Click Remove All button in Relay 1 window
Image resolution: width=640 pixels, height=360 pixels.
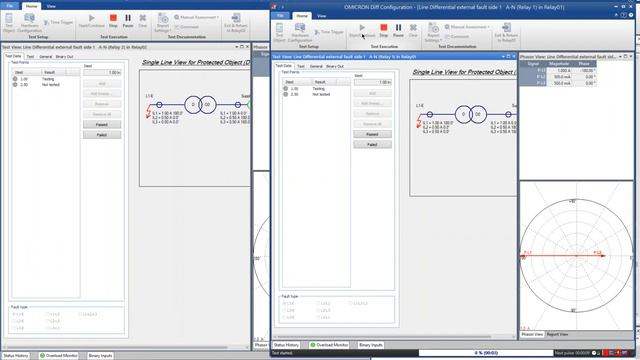tap(372, 124)
